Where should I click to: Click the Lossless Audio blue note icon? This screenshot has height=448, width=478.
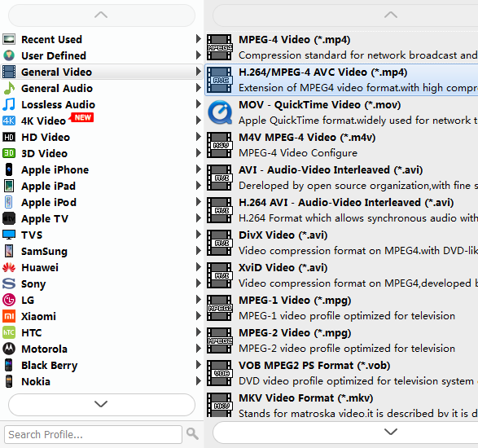(9, 104)
